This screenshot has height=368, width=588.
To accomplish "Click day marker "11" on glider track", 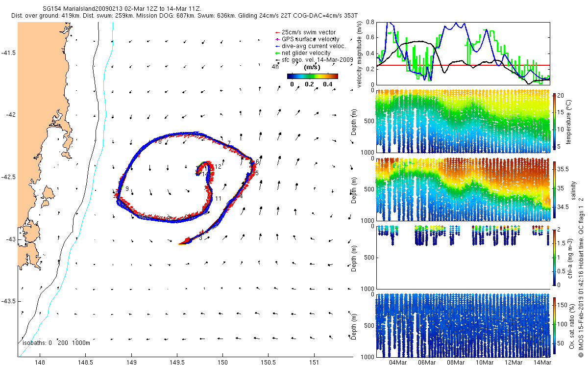I will click(219, 198).
